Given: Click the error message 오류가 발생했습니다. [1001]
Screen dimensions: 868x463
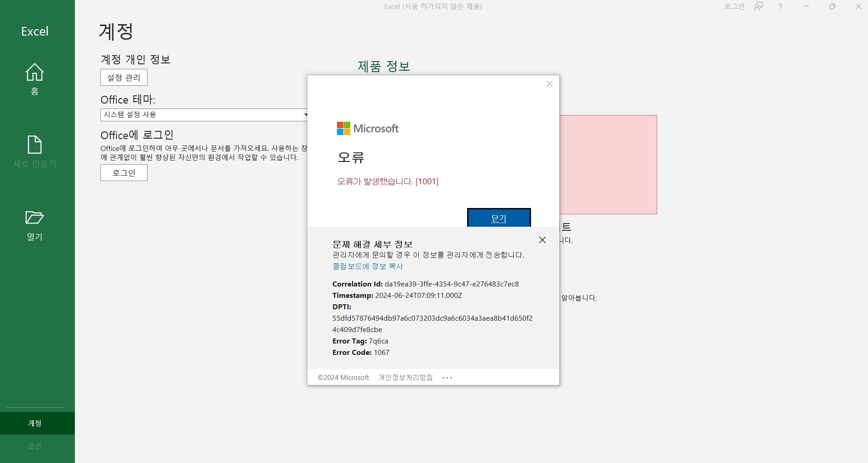Looking at the screenshot, I should (388, 182).
